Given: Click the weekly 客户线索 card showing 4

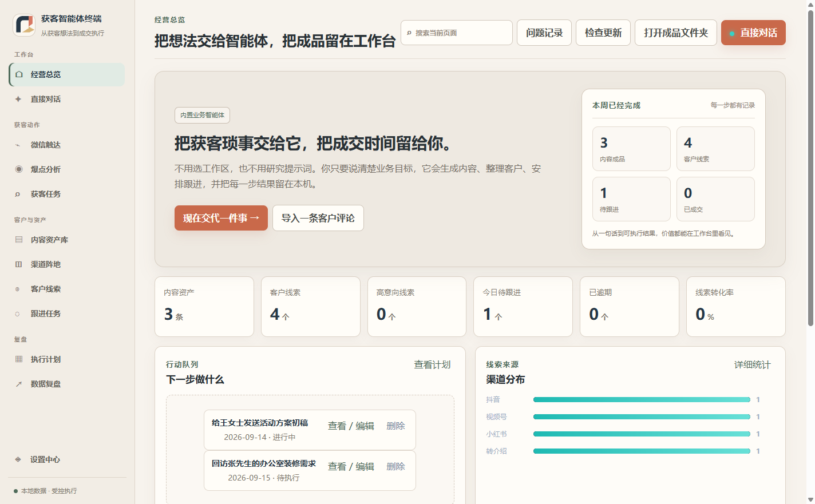Looking at the screenshot, I should 715,149.
